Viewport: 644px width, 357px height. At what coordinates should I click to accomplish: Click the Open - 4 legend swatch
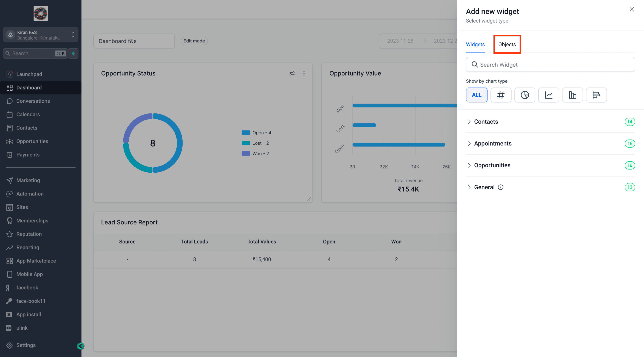coord(246,133)
